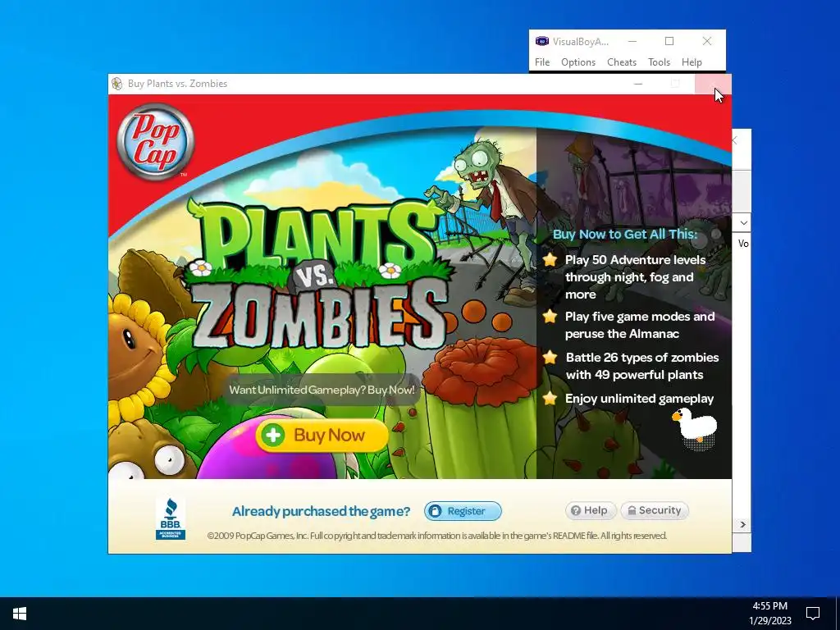Open the Tools menu in VisualBoyAdvance
The width and height of the screenshot is (840, 630).
click(659, 62)
